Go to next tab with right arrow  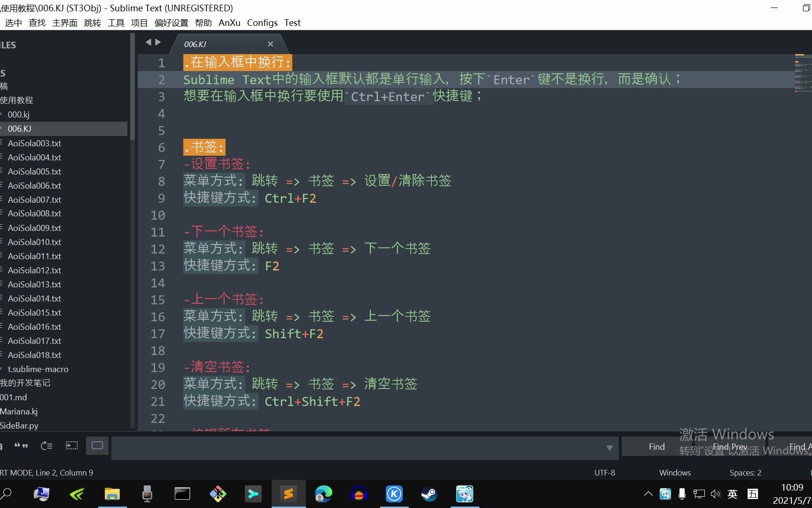click(158, 42)
